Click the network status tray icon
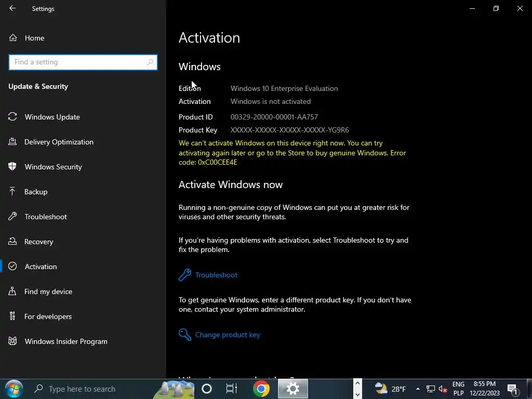 [431, 389]
